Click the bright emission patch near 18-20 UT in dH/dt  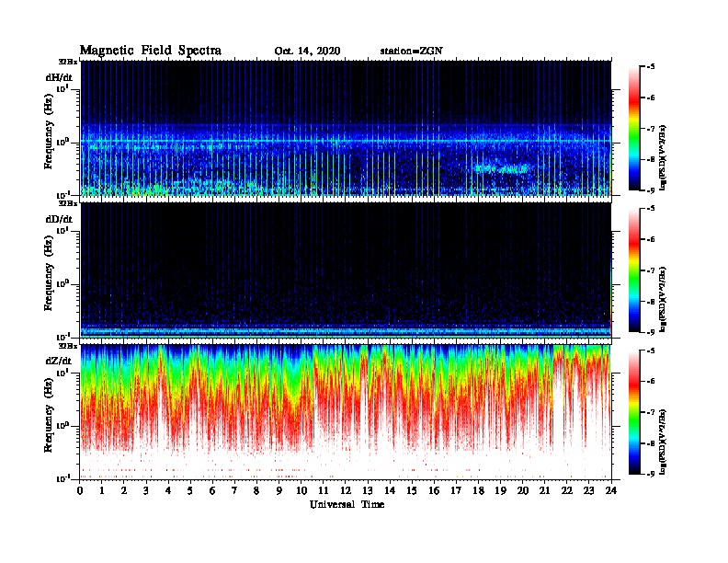coord(502,168)
